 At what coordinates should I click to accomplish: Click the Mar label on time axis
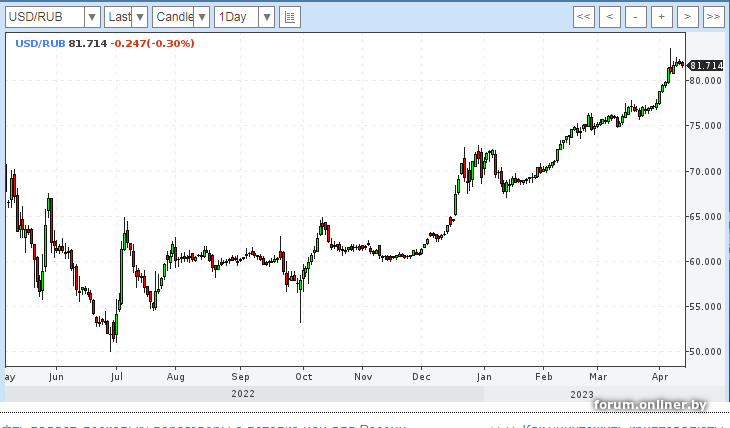(598, 376)
